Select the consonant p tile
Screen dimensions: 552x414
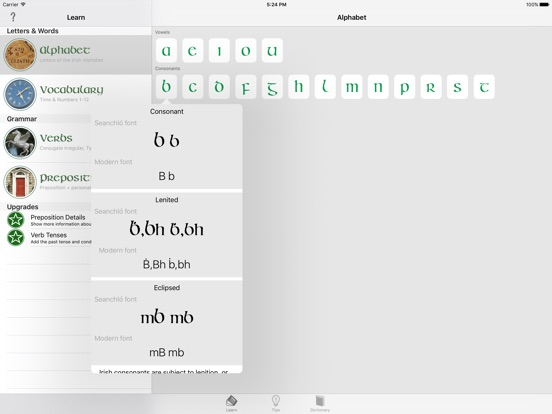tap(404, 87)
